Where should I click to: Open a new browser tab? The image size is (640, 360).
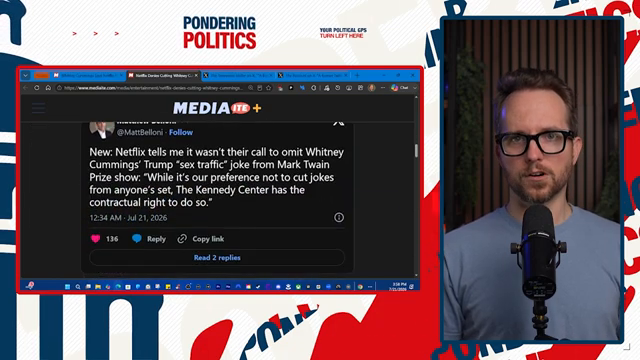[x=357, y=76]
